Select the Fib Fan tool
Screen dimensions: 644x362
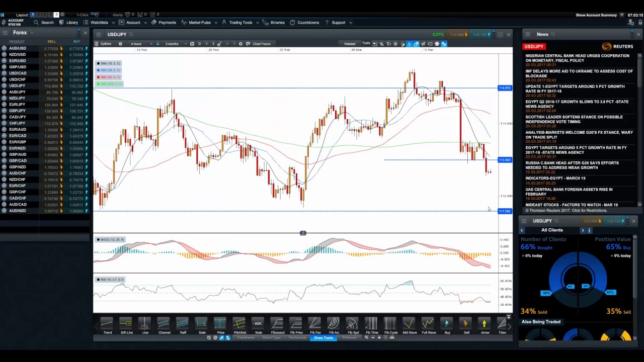tap(315, 326)
